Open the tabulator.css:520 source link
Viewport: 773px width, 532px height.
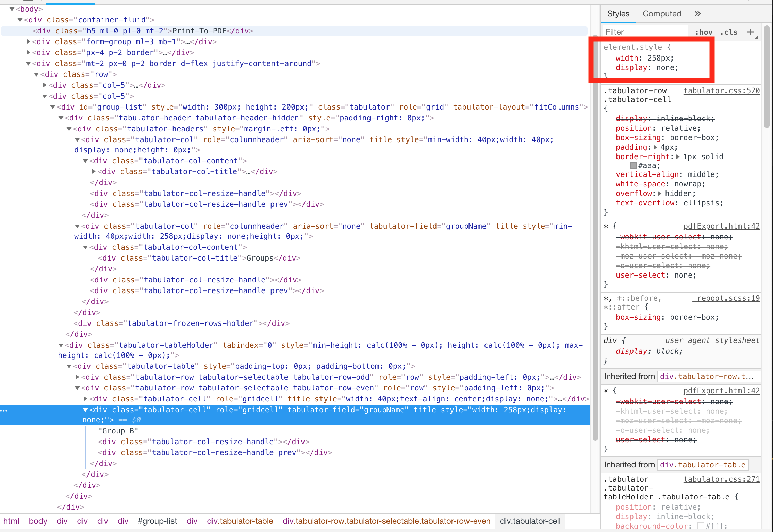tap(721, 91)
